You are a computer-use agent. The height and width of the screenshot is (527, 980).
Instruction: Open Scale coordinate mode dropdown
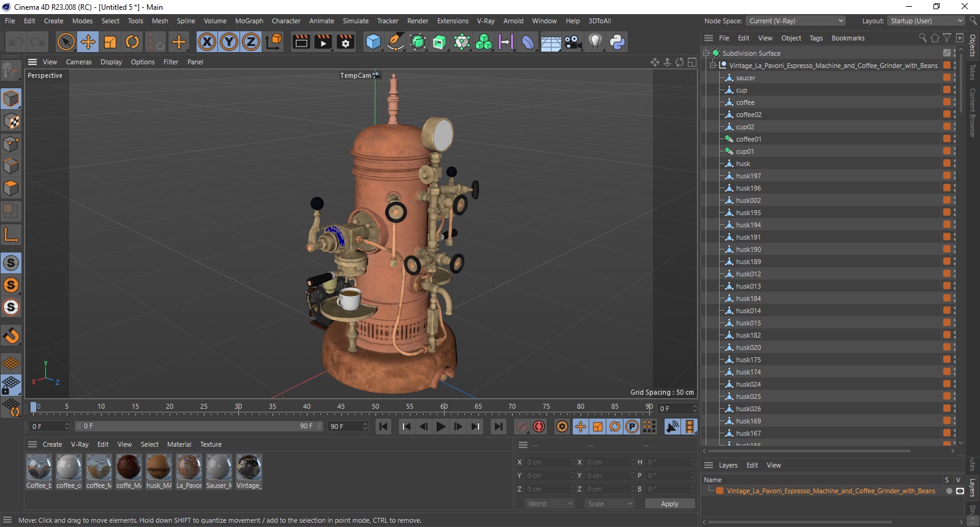[x=609, y=504]
